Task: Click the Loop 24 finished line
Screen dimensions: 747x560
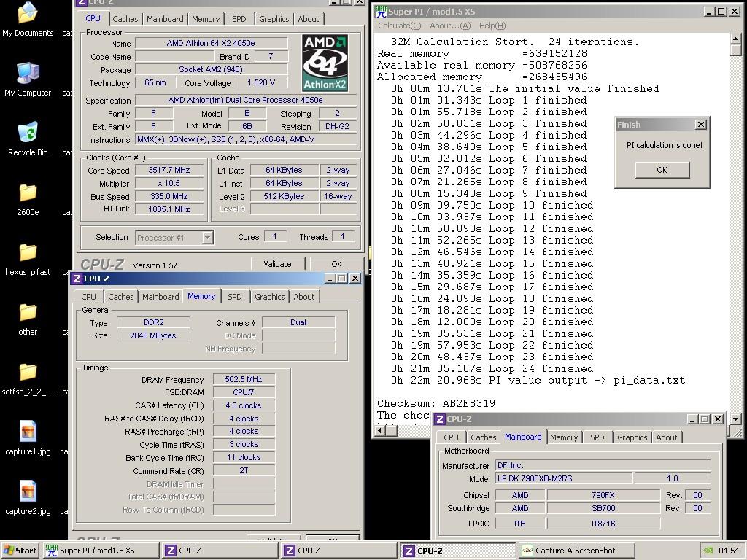Action: click(492, 368)
